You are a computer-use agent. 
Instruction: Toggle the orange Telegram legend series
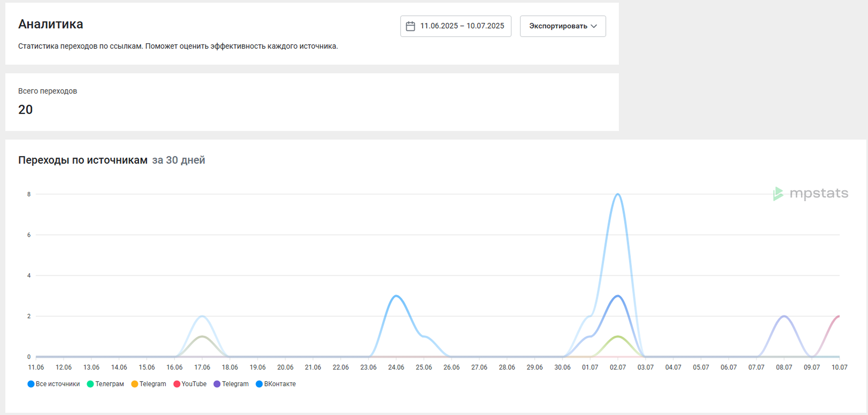(149, 384)
